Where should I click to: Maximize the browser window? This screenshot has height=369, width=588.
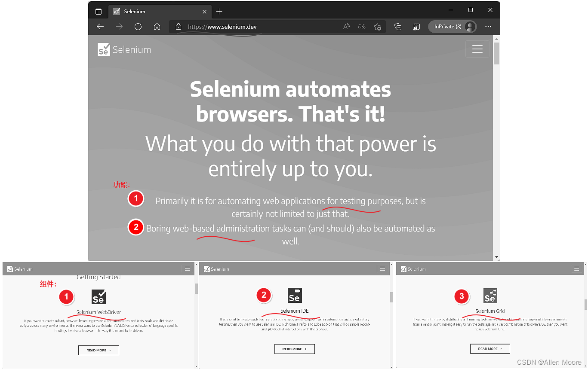(x=471, y=10)
